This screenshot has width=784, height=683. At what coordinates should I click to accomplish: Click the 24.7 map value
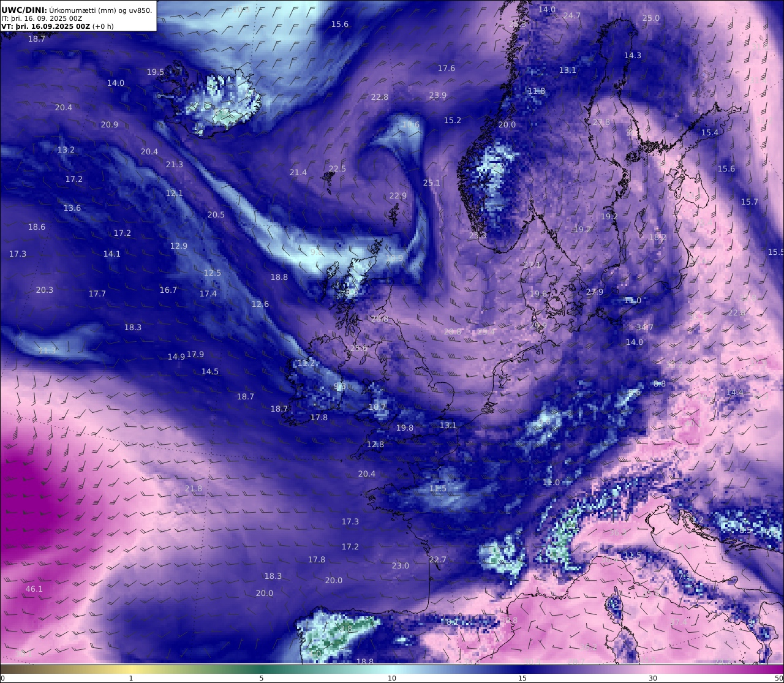click(x=571, y=16)
